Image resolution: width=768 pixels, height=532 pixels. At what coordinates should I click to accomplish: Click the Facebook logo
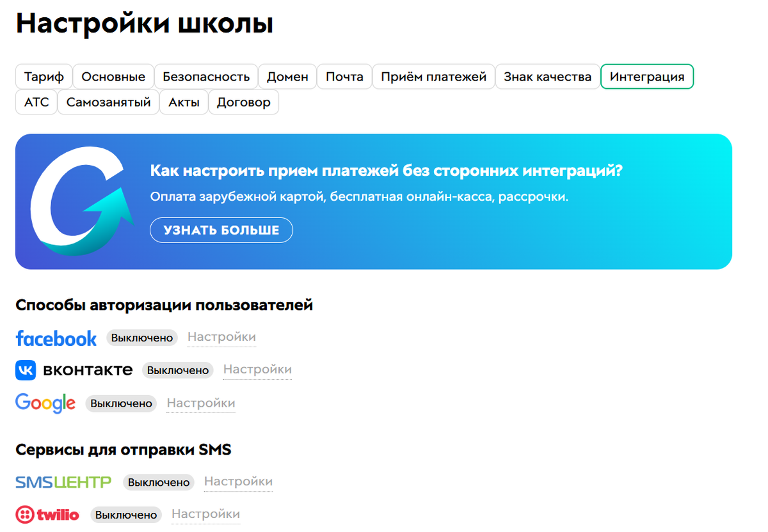tap(56, 338)
